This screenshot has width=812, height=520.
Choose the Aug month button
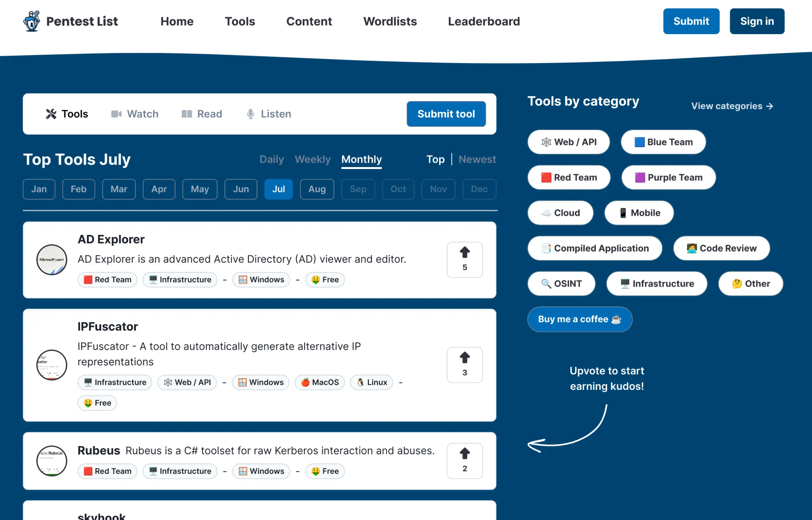317,189
